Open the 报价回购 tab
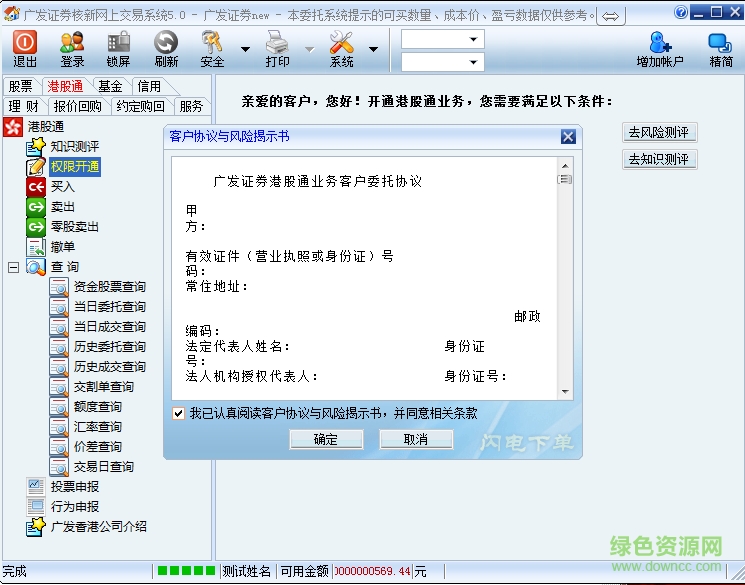745x585 pixels. click(x=77, y=106)
